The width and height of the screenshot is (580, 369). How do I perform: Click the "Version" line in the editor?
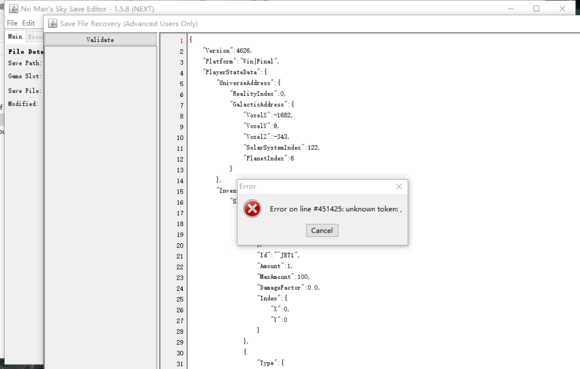click(227, 51)
